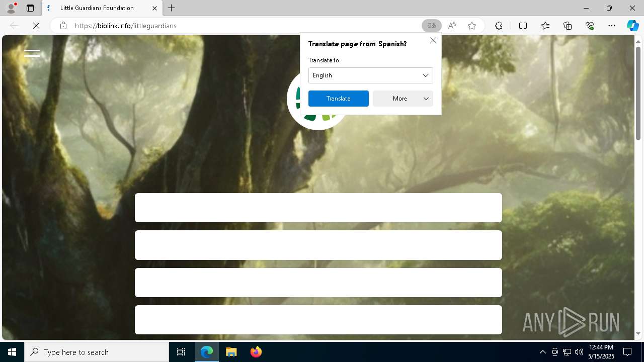Go back to previous page

click(14, 26)
